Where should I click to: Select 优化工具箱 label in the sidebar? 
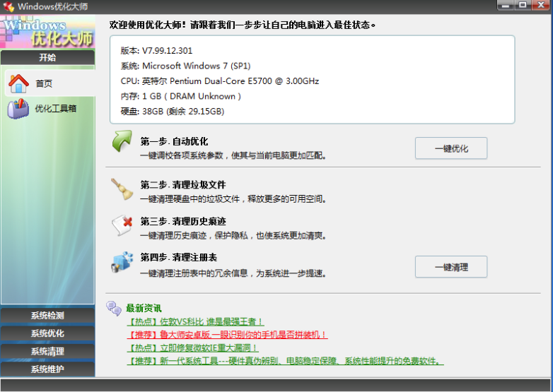(55, 109)
